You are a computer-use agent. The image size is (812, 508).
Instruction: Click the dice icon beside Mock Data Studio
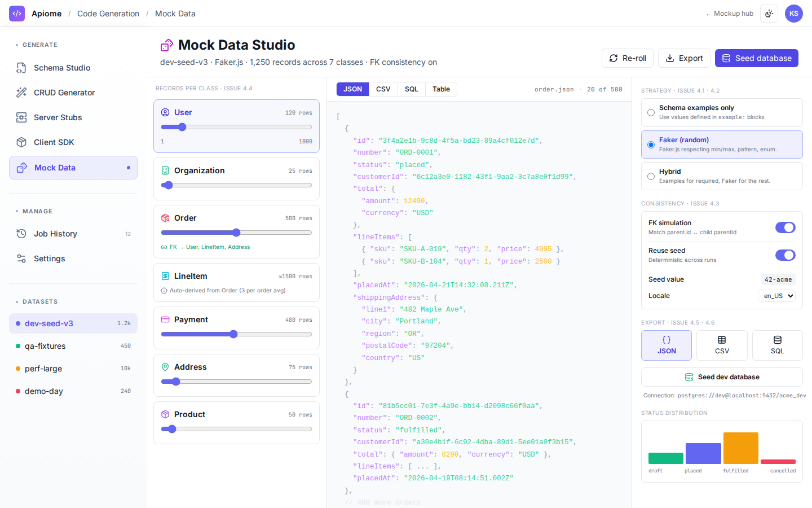[x=167, y=45]
